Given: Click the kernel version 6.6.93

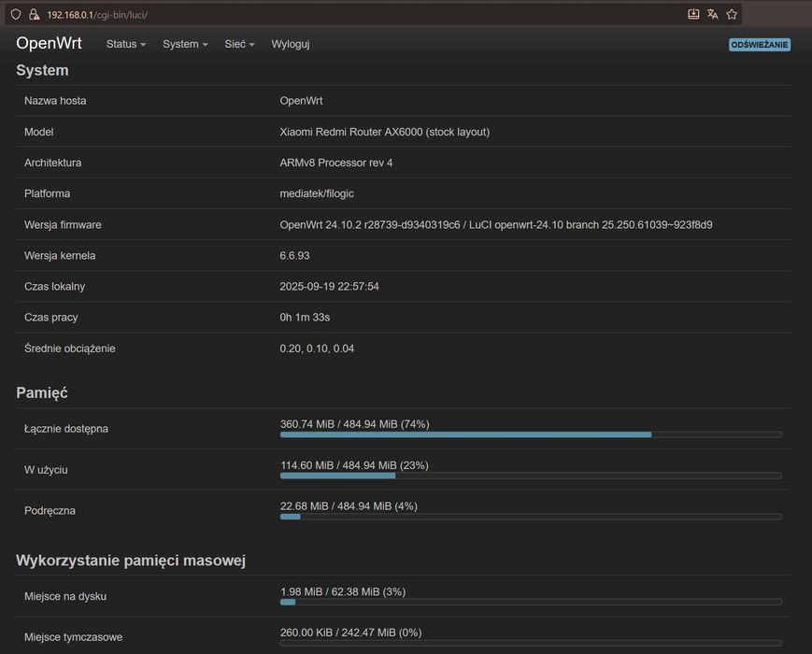Looking at the screenshot, I should pos(294,256).
